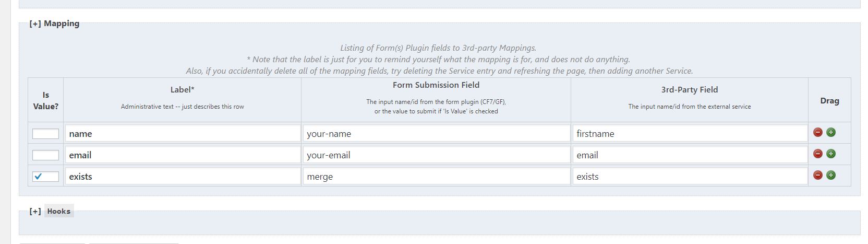Select the 'merge' value field
This screenshot has height=244, width=868.
tap(436, 177)
